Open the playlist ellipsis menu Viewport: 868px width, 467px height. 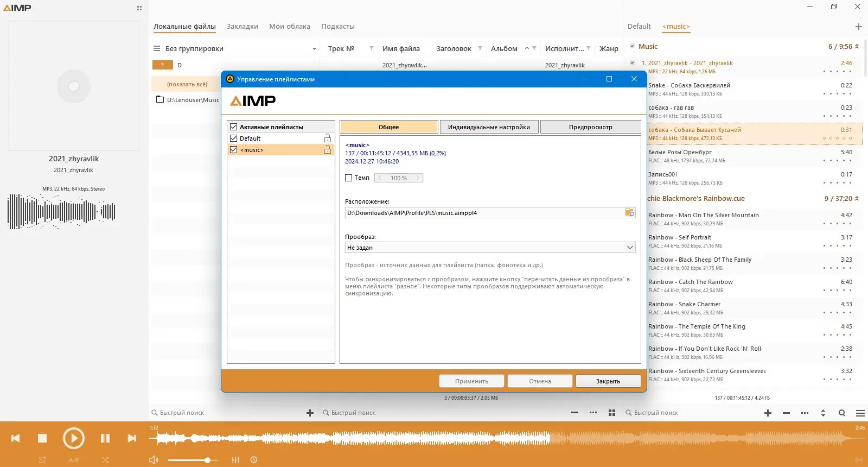coord(805,413)
